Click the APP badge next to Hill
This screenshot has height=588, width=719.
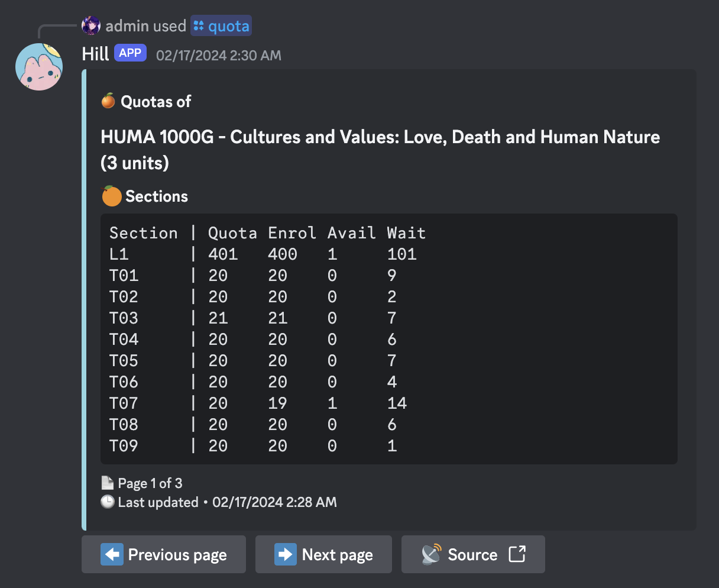(x=130, y=53)
